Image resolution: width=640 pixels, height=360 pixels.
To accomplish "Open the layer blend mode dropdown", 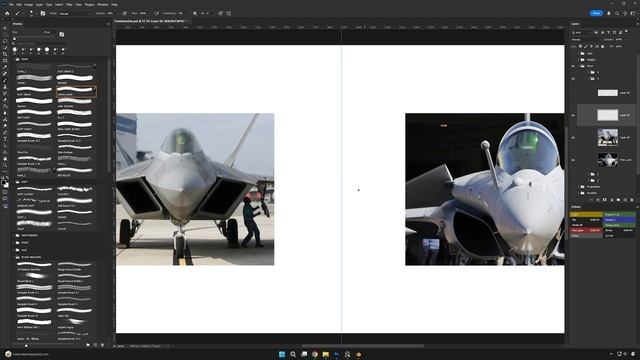I will 586,40.
